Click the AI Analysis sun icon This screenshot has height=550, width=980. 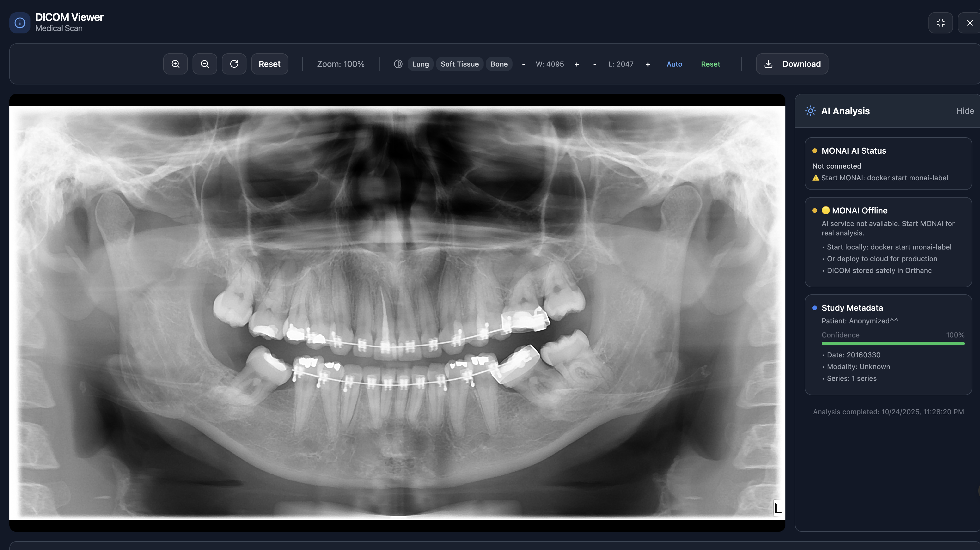pyautogui.click(x=810, y=111)
